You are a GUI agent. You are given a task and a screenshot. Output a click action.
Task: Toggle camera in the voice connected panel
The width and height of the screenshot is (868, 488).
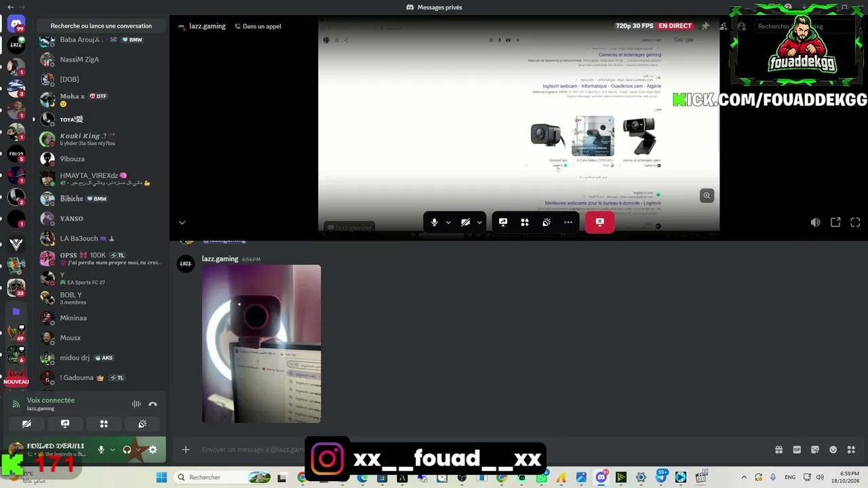pos(26,424)
